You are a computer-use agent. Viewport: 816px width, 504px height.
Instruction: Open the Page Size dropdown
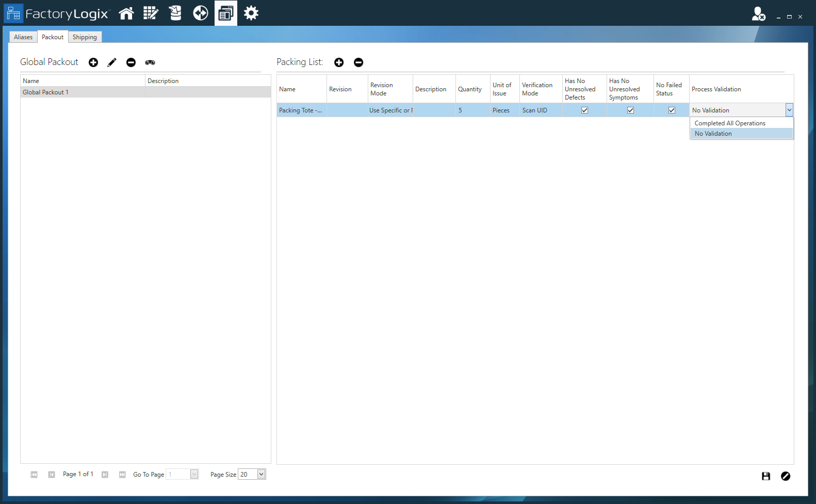pos(262,474)
